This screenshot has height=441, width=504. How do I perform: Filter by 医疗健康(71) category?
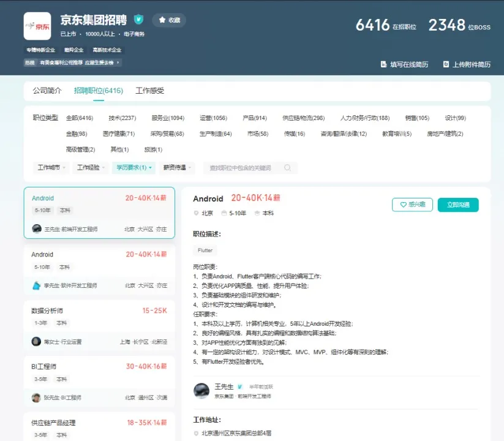coord(119,134)
